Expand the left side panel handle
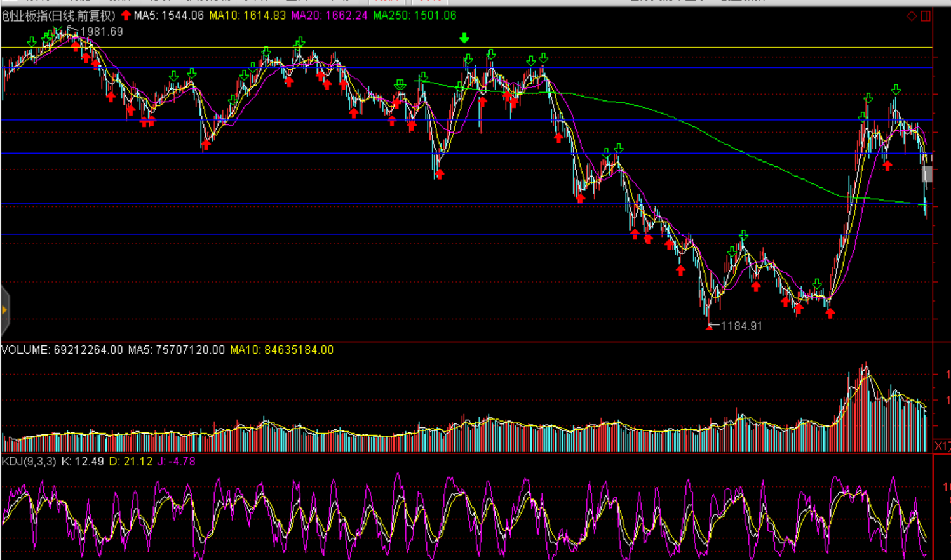This screenshot has width=951, height=560. pyautogui.click(x=4, y=310)
